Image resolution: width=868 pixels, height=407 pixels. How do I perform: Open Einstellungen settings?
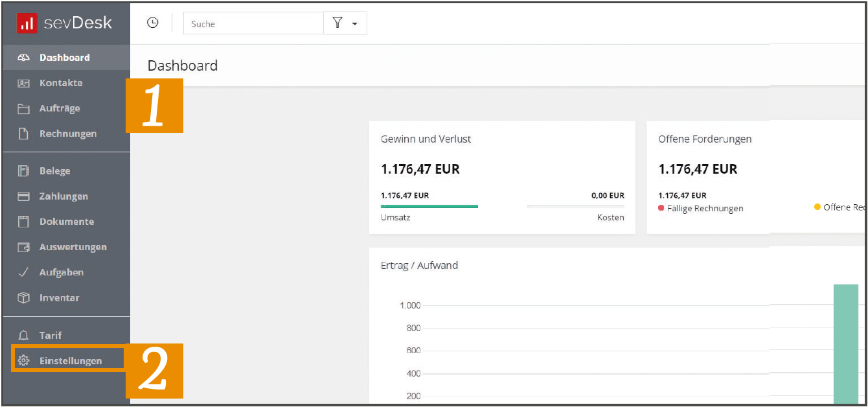(x=67, y=360)
